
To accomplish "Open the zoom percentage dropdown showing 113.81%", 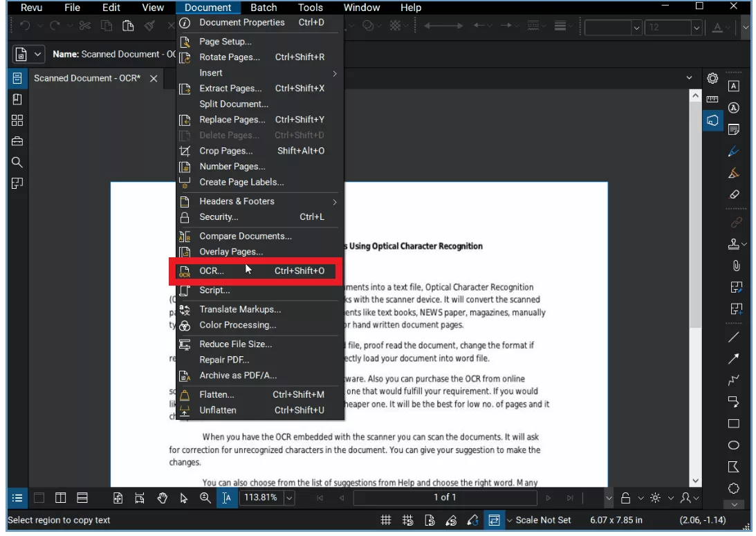I will (x=288, y=497).
